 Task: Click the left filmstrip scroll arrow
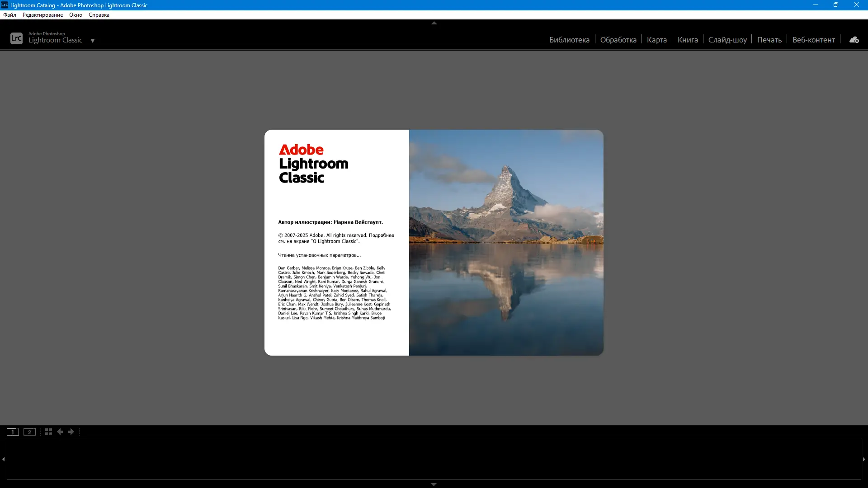click(x=3, y=459)
